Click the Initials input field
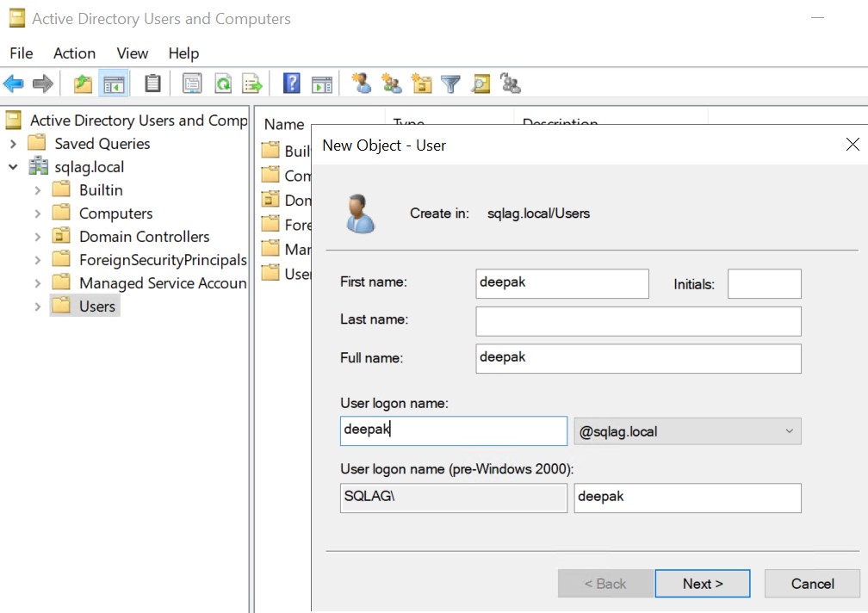The image size is (868, 613). tap(764, 283)
